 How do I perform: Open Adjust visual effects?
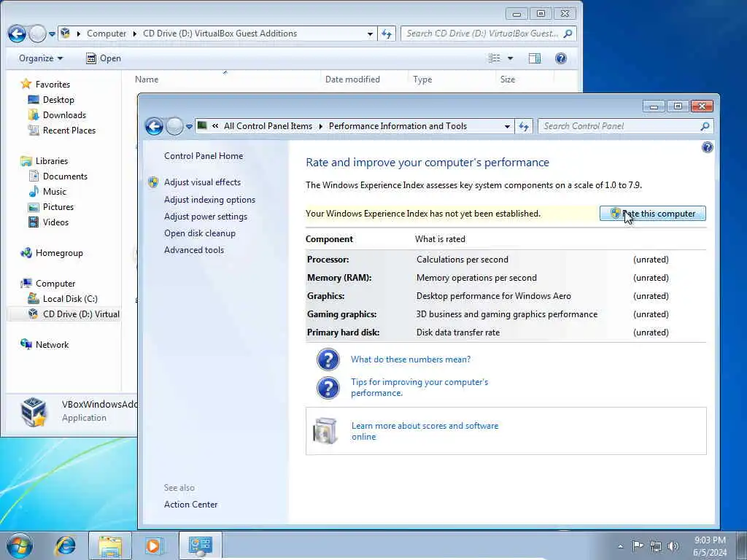203,182
